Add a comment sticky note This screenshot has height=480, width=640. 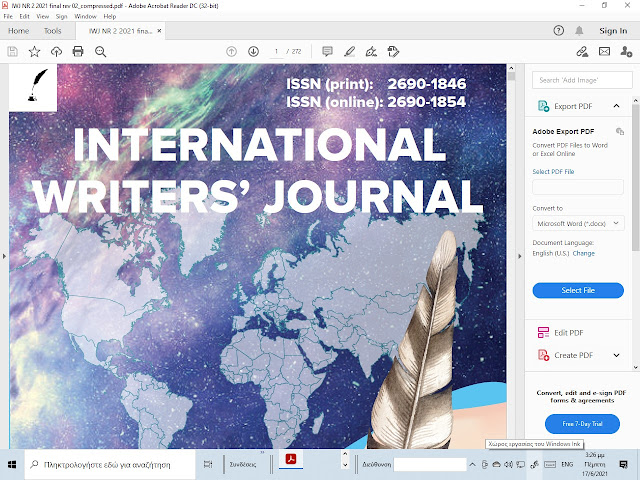pyautogui.click(x=327, y=51)
